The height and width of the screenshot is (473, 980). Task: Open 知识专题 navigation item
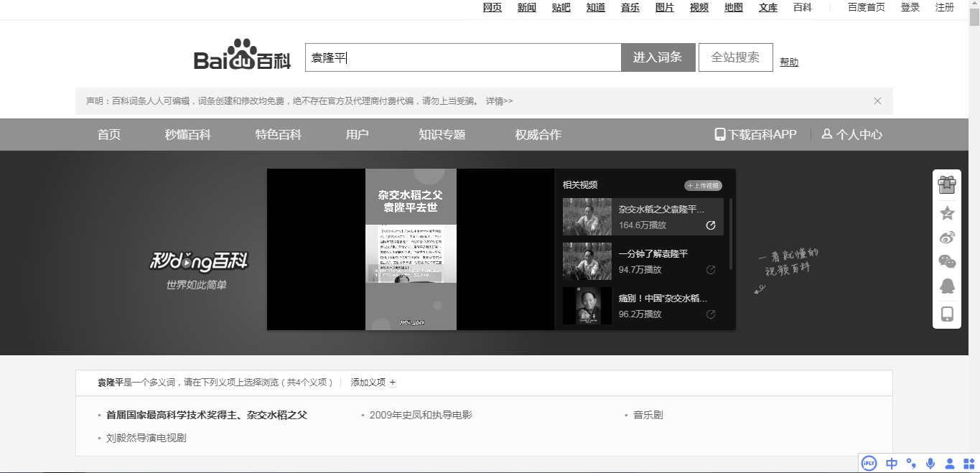[442, 134]
